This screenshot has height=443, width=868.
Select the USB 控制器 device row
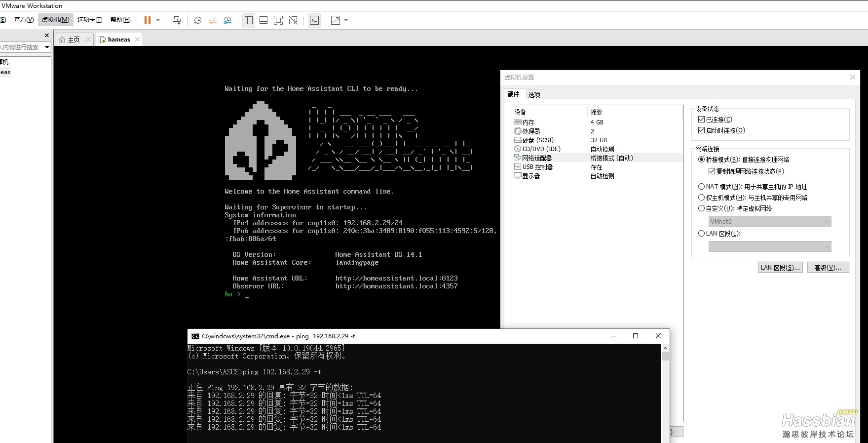pyautogui.click(x=597, y=167)
